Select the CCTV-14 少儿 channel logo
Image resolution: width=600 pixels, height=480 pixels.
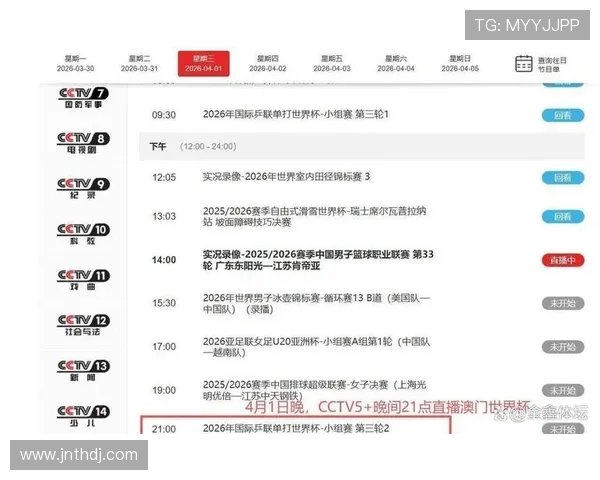click(x=83, y=415)
